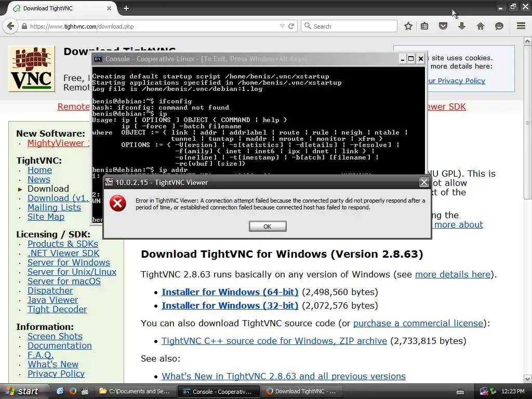Open the Firefox hamburger menu
The height and width of the screenshot is (399, 532).
click(521, 26)
